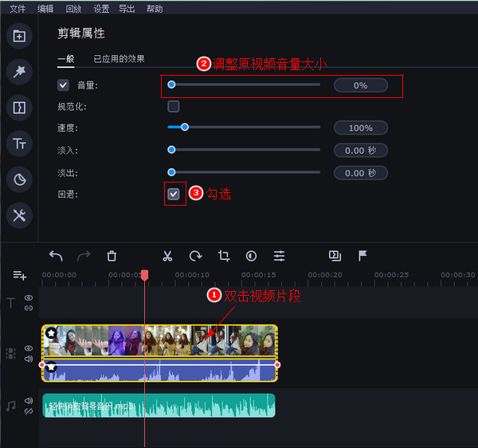
Task: Click 00:00:10 on the time ruler
Action: coord(192,275)
